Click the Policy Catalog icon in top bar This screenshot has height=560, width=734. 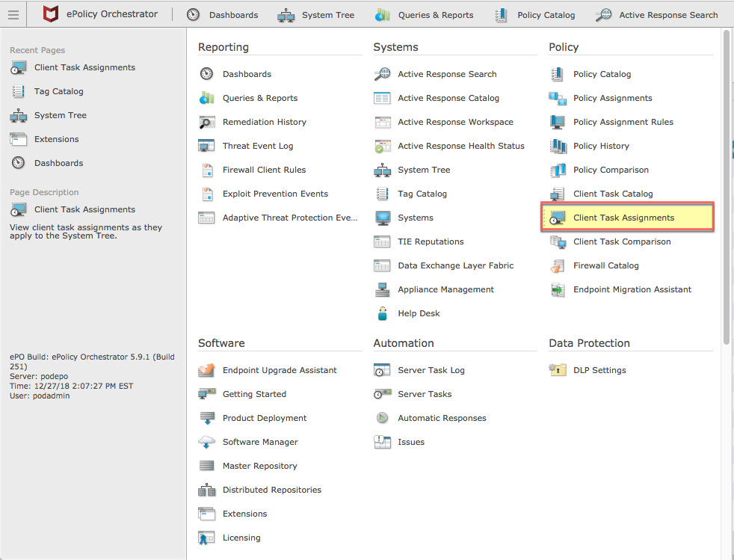point(501,15)
